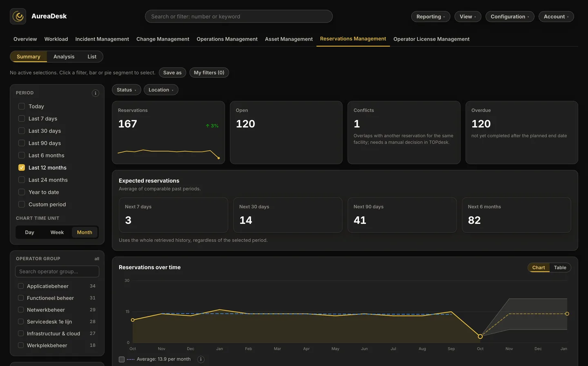Expand the Status filter dropdown
This screenshot has width=588, height=366.
tap(127, 90)
